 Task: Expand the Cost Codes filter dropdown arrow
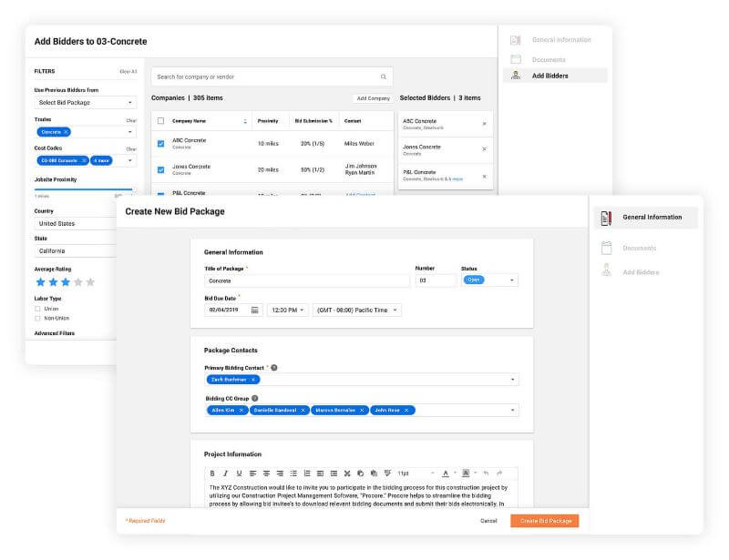[129, 161]
